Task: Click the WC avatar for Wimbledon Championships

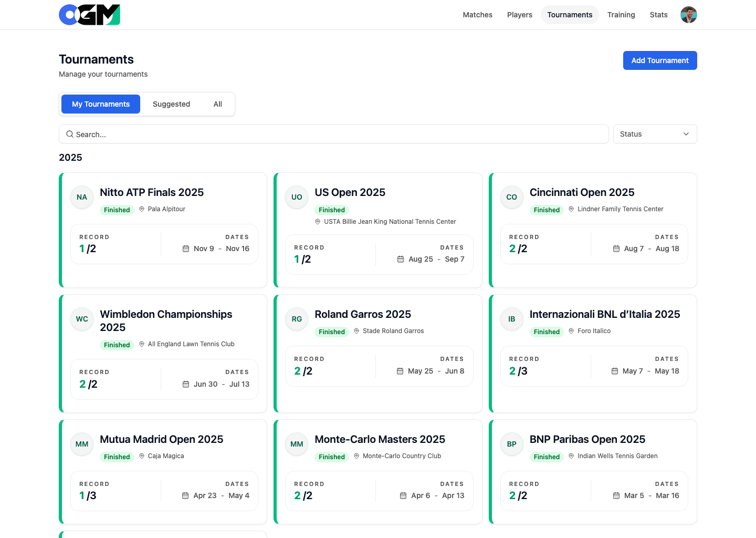Action: [82, 319]
